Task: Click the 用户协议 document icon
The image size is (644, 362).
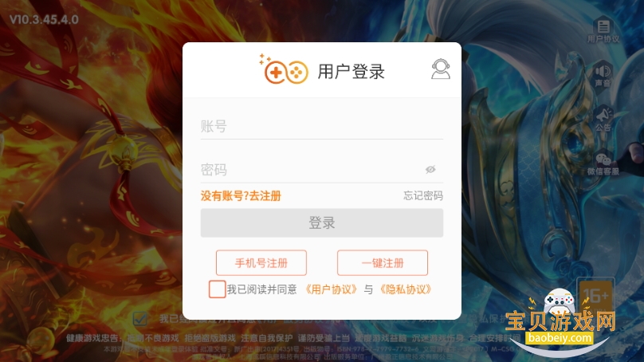Action: tap(603, 26)
